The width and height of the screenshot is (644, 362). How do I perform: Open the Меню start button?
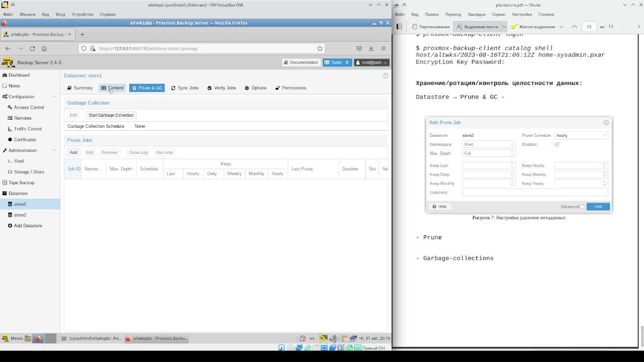(x=12, y=338)
